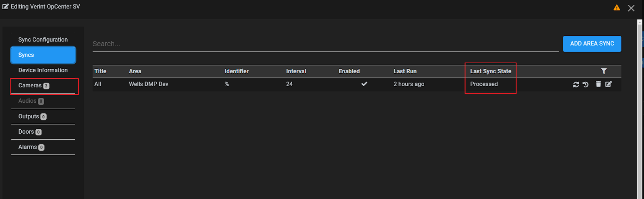Click the vertical scrollbar on the right
This screenshot has height=199, width=644.
[x=640, y=109]
